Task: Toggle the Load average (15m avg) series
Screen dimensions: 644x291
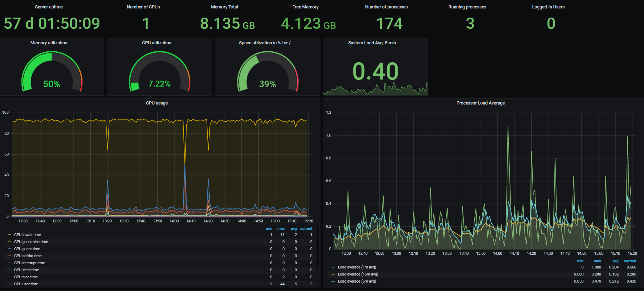Action: (358, 274)
